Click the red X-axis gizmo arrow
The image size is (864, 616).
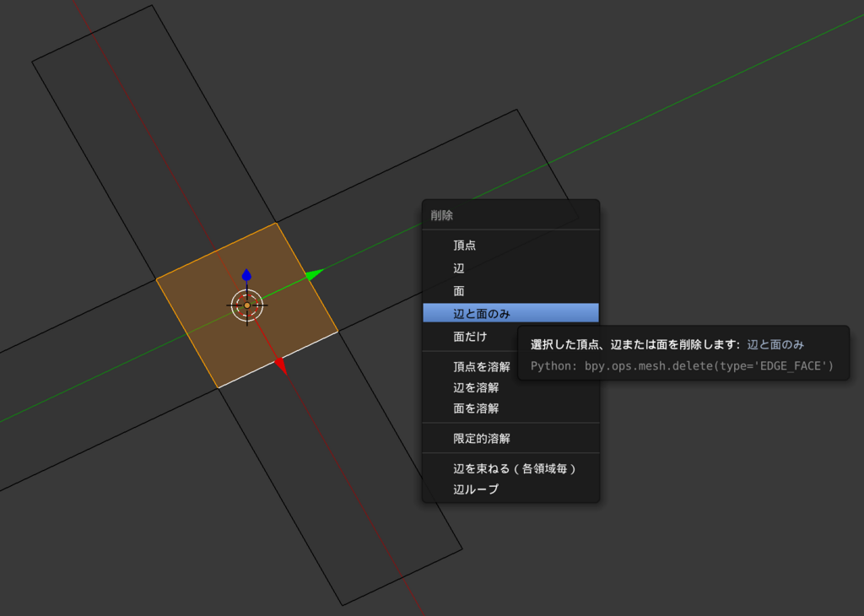pos(281,365)
